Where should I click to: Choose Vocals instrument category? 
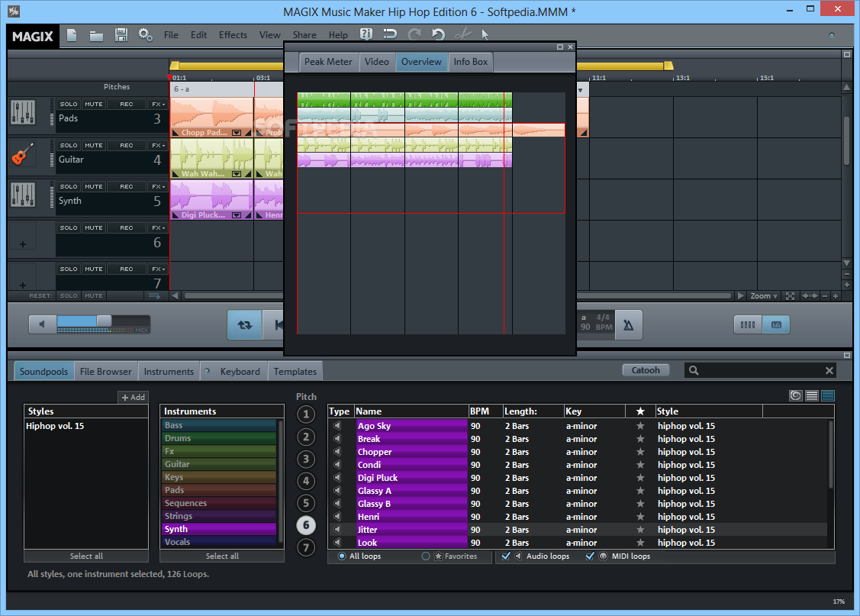(220, 542)
